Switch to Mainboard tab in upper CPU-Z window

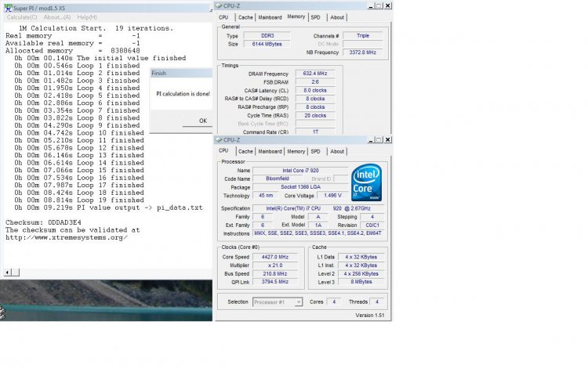(270, 17)
